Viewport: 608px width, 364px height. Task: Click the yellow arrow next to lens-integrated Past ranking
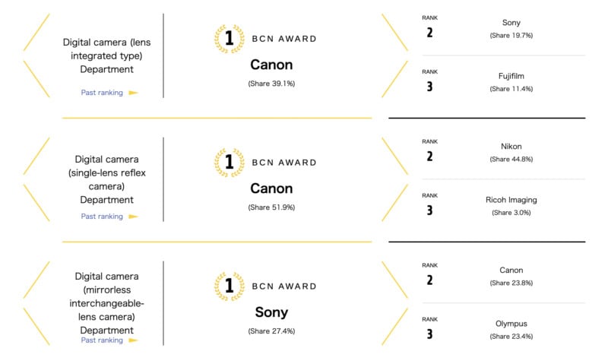(133, 93)
